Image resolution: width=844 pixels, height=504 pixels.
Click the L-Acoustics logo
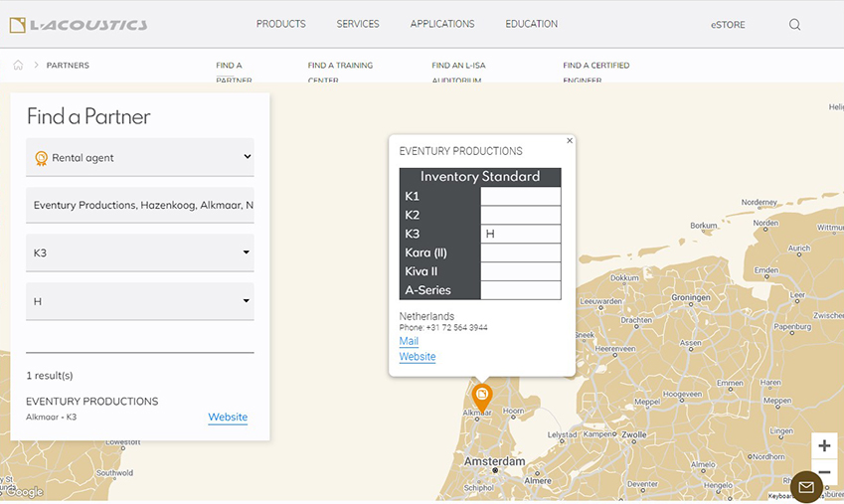coord(78,25)
